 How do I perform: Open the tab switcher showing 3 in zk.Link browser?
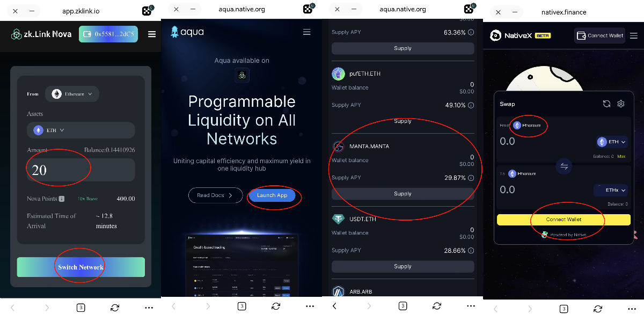tap(80, 308)
